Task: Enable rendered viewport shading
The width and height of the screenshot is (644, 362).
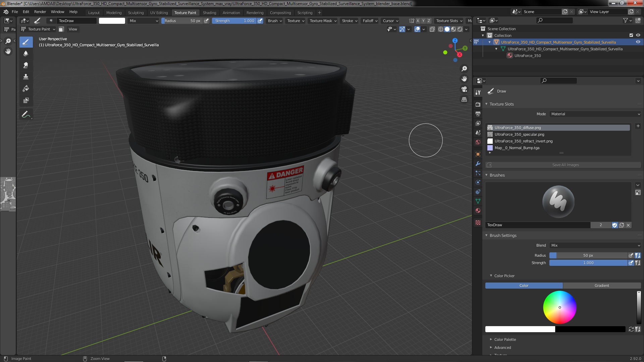Action: 460,29
